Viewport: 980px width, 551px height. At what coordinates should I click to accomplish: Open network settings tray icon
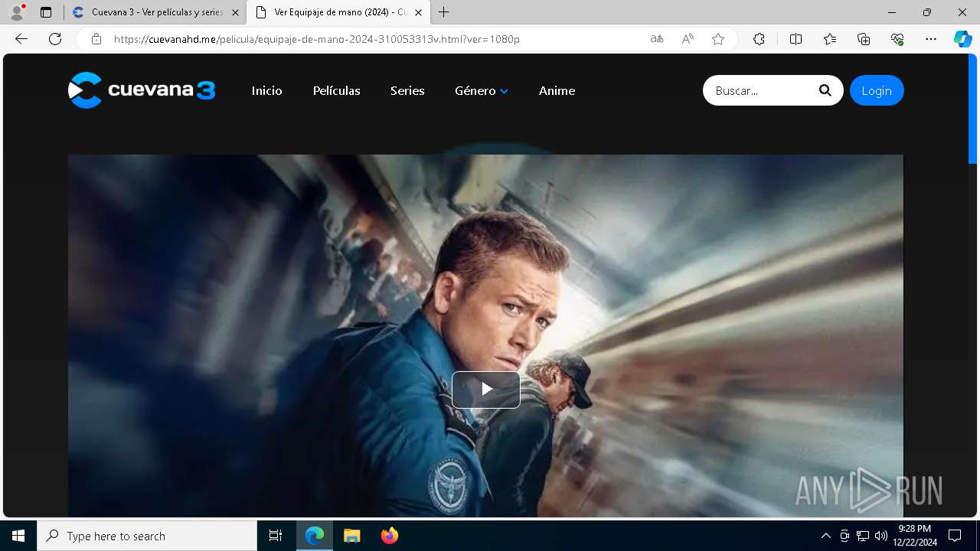click(x=863, y=536)
